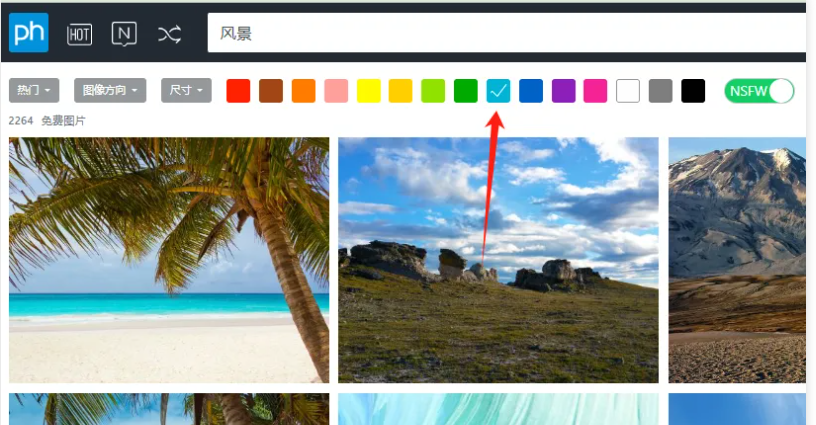Viewport: 816px width, 425px height.
Task: Toggle the NSFW switch
Action: (759, 91)
